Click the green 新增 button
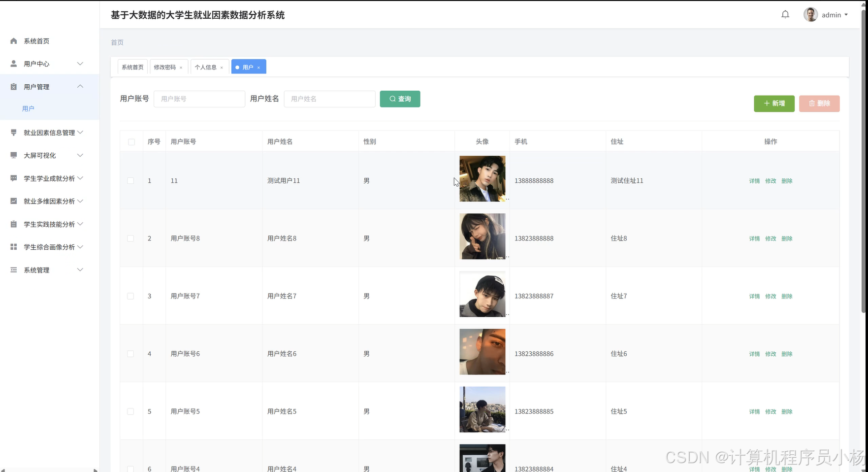 pyautogui.click(x=774, y=103)
